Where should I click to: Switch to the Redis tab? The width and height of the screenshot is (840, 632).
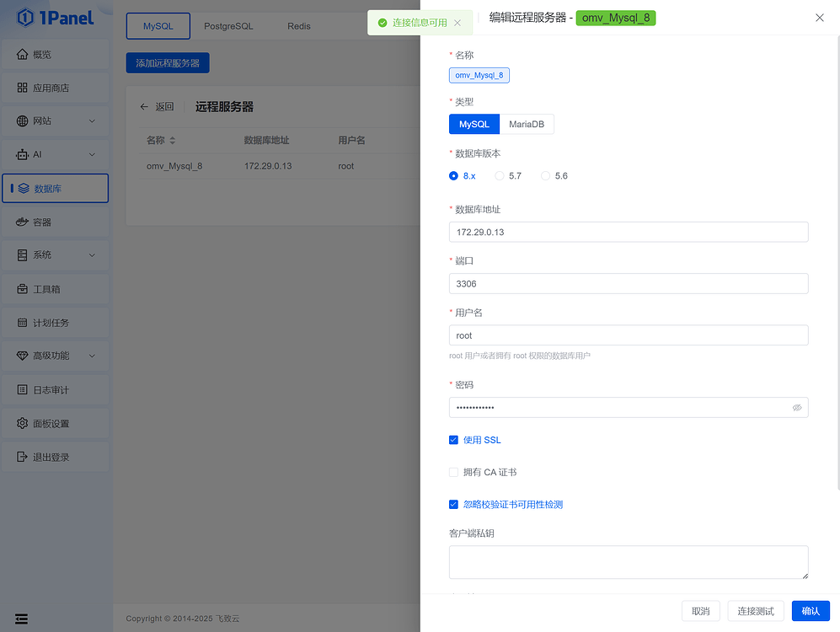click(298, 26)
